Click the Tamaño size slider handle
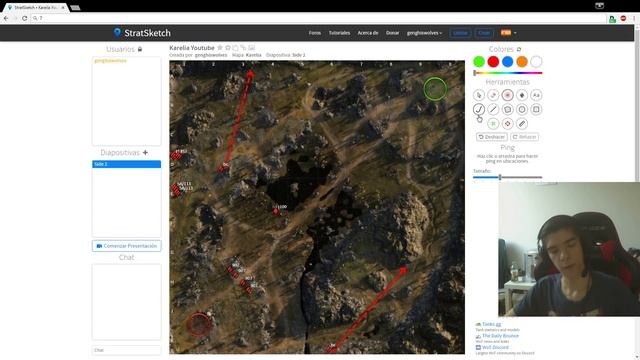Image resolution: width=640 pixels, height=360 pixels. point(500,177)
